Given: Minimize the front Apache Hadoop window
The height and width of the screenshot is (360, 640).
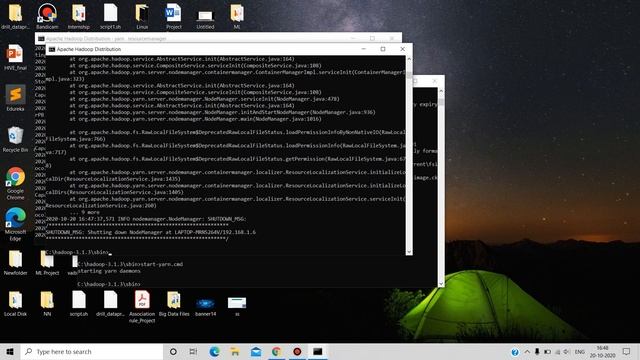Looking at the screenshot, I should click(x=363, y=49).
